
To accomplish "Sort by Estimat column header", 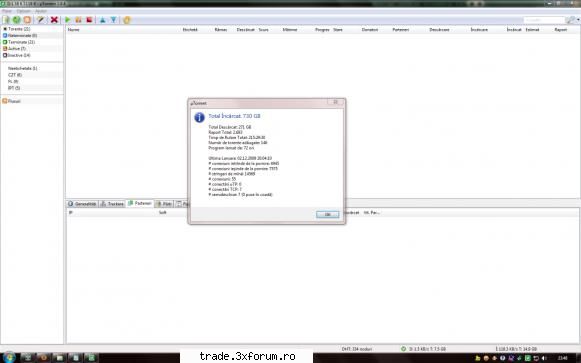I will click(x=532, y=29).
